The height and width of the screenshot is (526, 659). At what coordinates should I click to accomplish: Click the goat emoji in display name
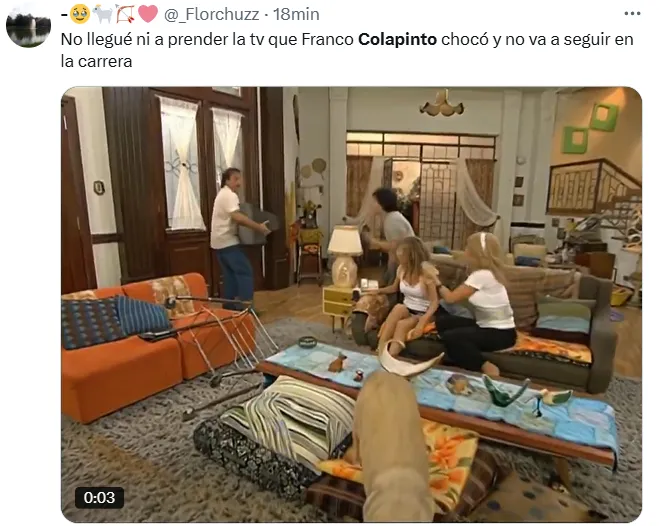(102, 14)
